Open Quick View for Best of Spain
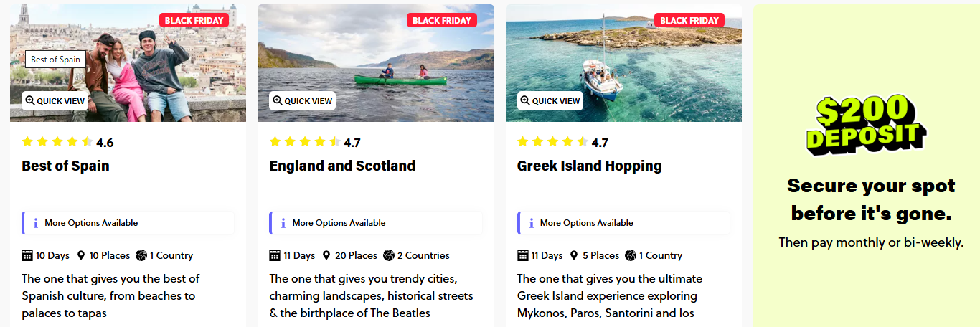 pos(55,101)
